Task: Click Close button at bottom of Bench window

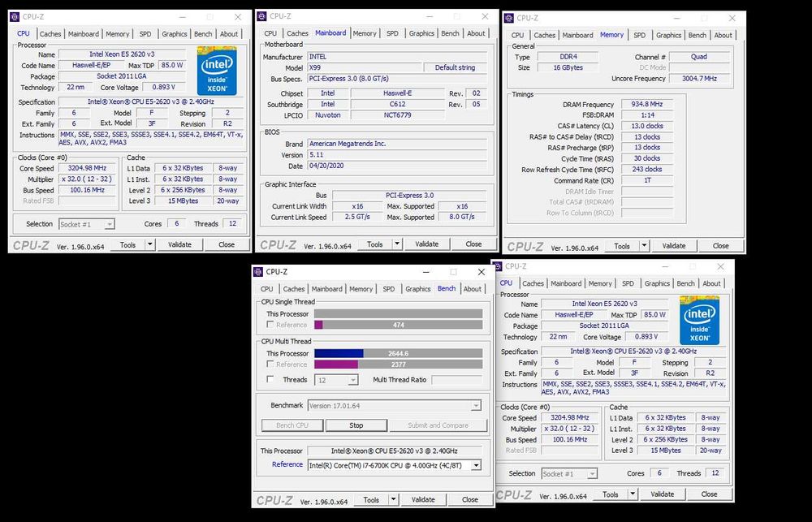Action: pos(469,500)
